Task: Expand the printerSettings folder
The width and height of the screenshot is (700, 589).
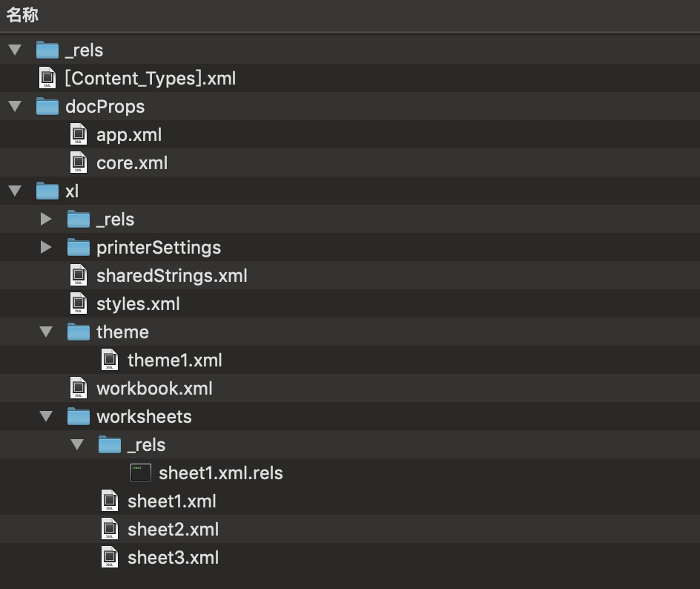Action: (x=46, y=247)
